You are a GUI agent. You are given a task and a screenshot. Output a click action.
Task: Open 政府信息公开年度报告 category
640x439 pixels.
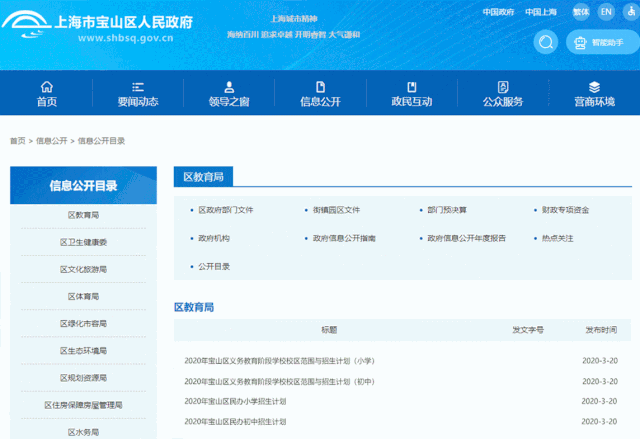point(467,238)
